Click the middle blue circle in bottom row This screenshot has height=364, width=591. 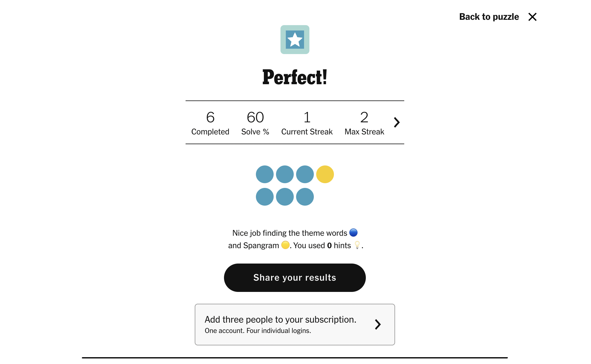pyautogui.click(x=285, y=197)
